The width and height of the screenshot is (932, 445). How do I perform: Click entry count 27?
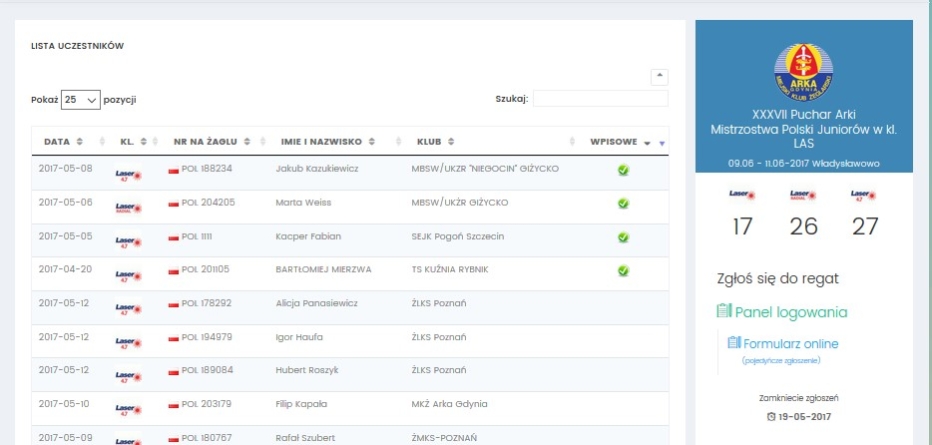tap(864, 226)
